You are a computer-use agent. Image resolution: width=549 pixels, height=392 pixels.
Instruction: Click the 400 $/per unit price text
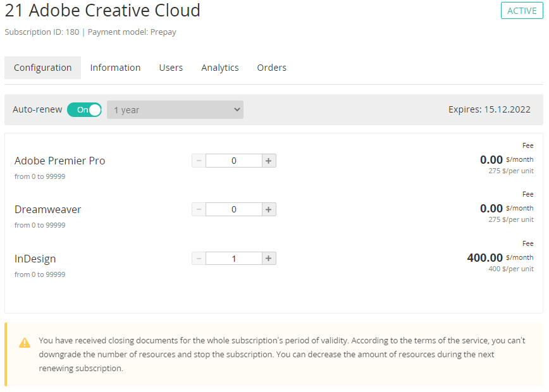pyautogui.click(x=511, y=269)
